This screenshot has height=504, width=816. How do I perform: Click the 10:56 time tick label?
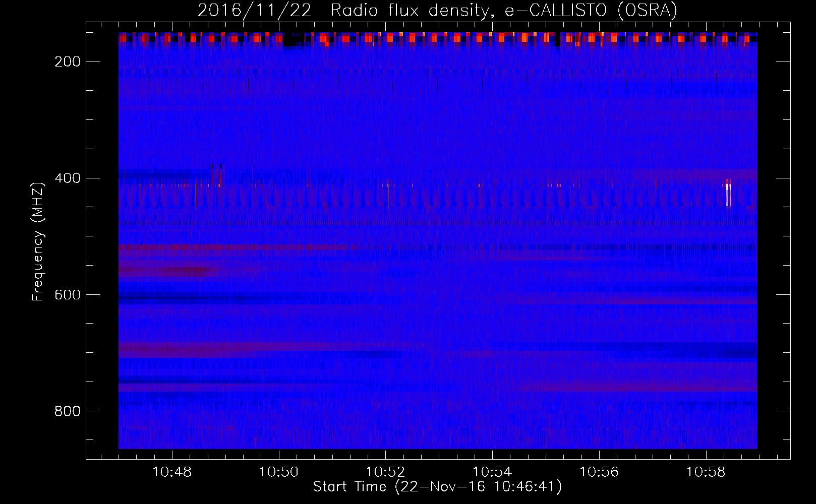[599, 472]
